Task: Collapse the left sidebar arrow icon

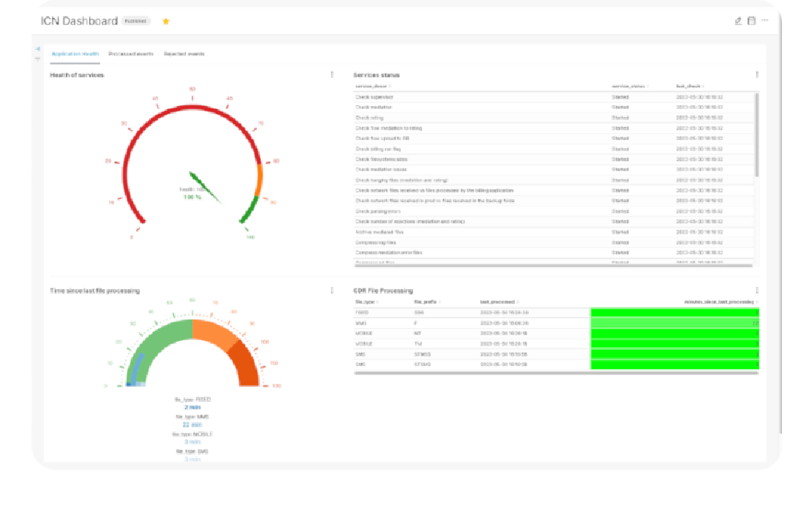Action: [37, 49]
